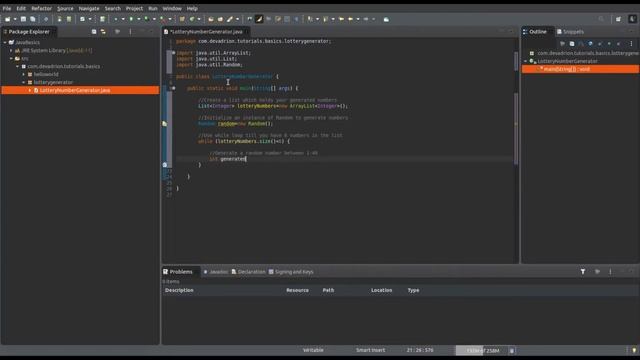Click the External Tools run icon
Viewport: 640px width, 360px height.
tap(162, 19)
